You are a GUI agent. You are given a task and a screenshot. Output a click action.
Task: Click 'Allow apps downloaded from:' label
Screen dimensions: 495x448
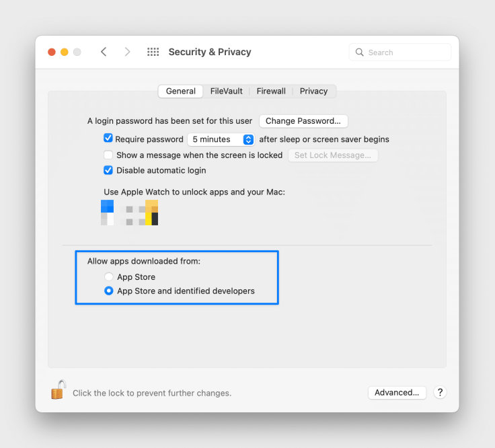(144, 261)
